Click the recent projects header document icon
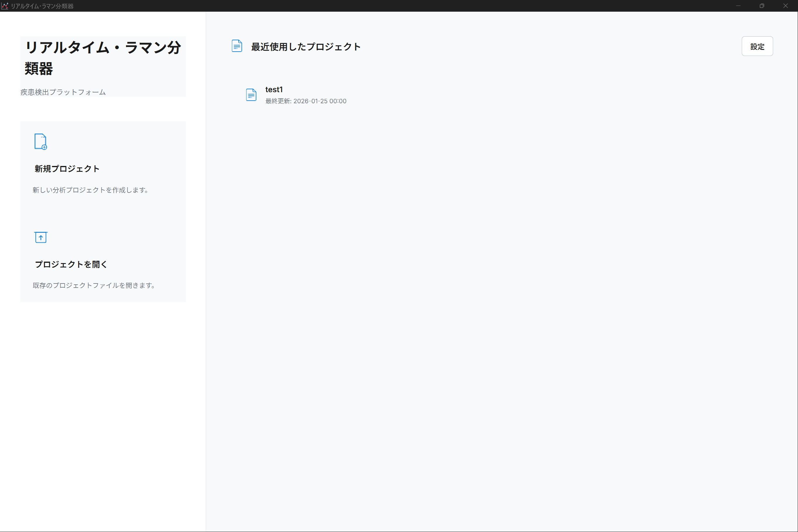The image size is (798, 532). [237, 46]
